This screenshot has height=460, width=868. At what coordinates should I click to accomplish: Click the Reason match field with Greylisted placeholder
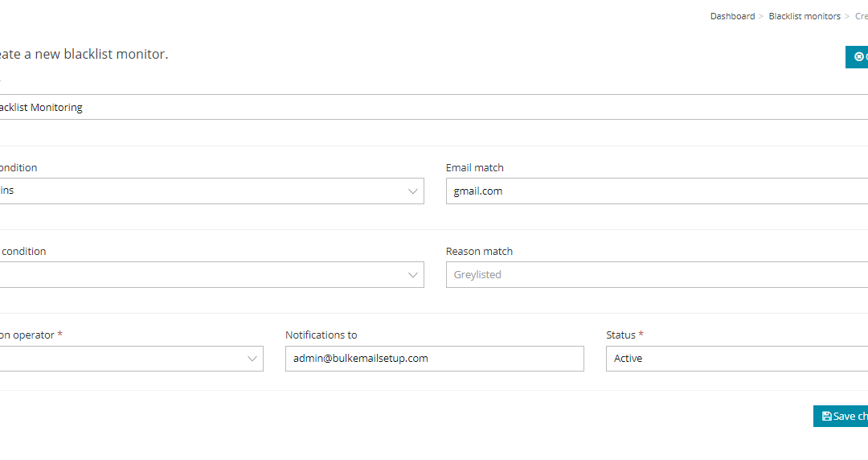pyautogui.click(x=656, y=275)
